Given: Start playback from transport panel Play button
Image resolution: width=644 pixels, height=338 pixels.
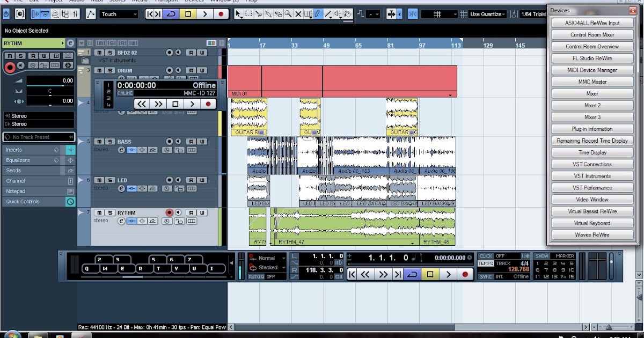Looking at the screenshot, I should click(x=448, y=274).
